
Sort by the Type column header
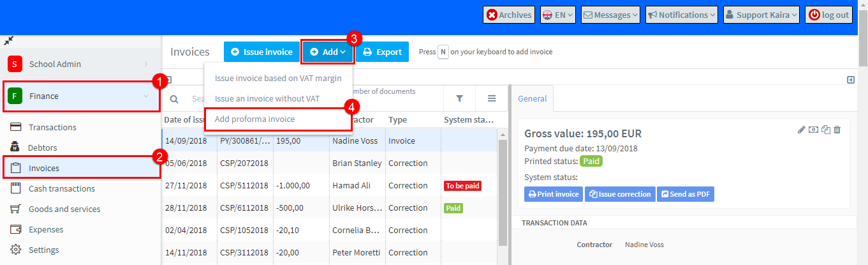click(397, 119)
